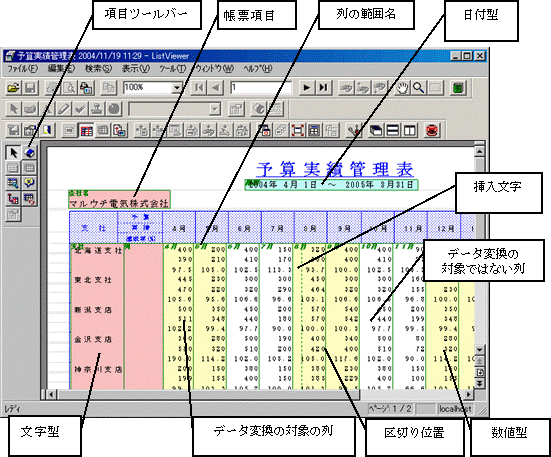The height and width of the screenshot is (457, 551).
Task: Select the stamp tool icon
Action: coord(97,109)
